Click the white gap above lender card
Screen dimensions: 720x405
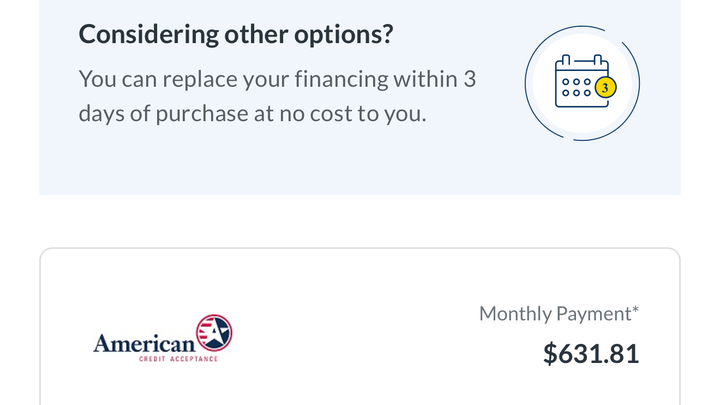coord(360,221)
